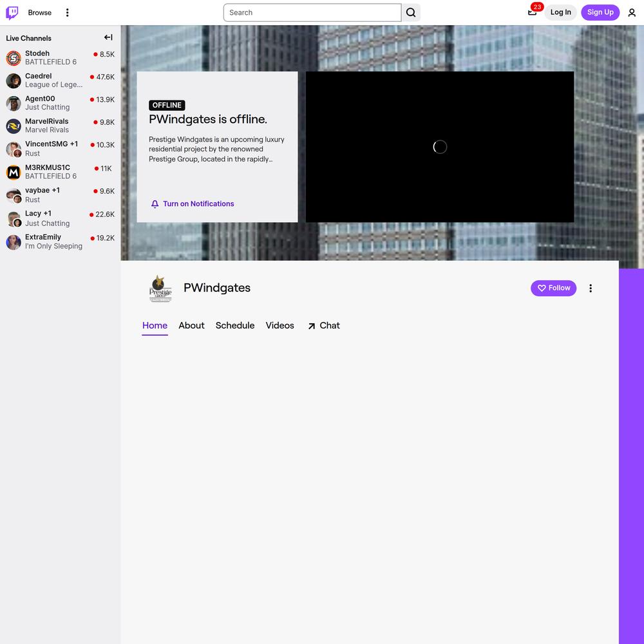Select the VincentSMG +1 channel name
This screenshot has width=644, height=644.
coord(52,144)
